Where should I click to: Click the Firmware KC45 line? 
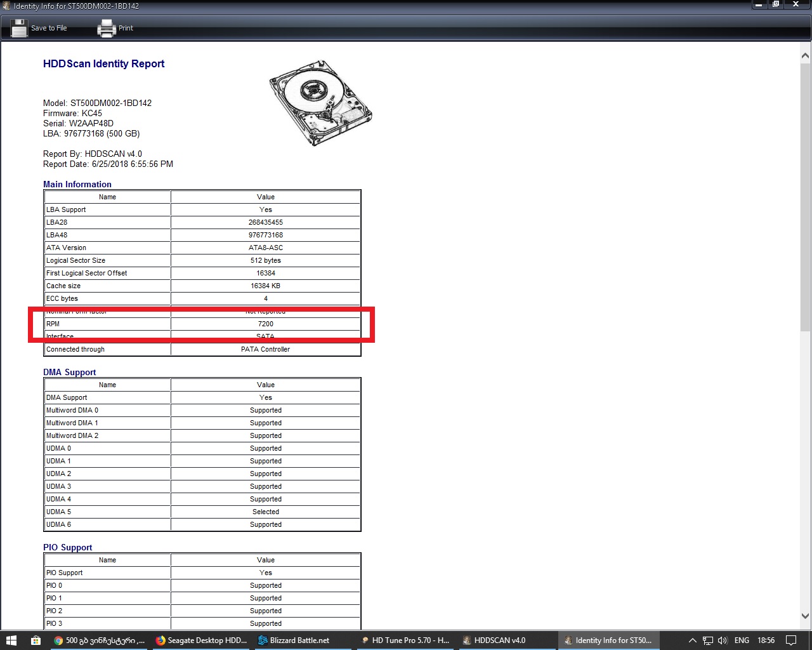tap(72, 113)
